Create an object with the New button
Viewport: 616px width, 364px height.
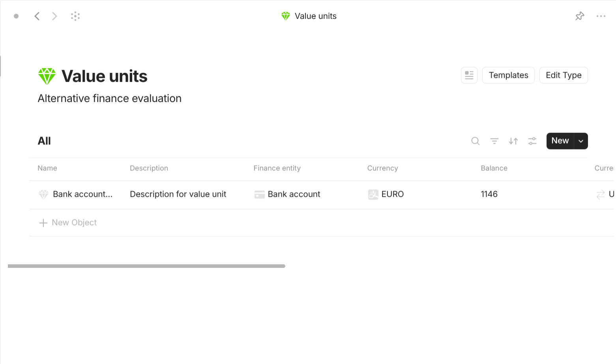[x=560, y=141]
